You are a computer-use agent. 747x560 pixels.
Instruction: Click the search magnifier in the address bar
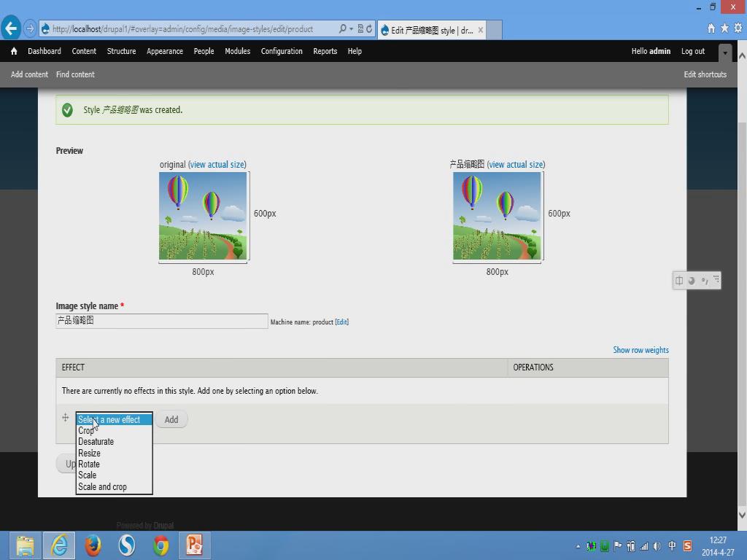tap(343, 29)
